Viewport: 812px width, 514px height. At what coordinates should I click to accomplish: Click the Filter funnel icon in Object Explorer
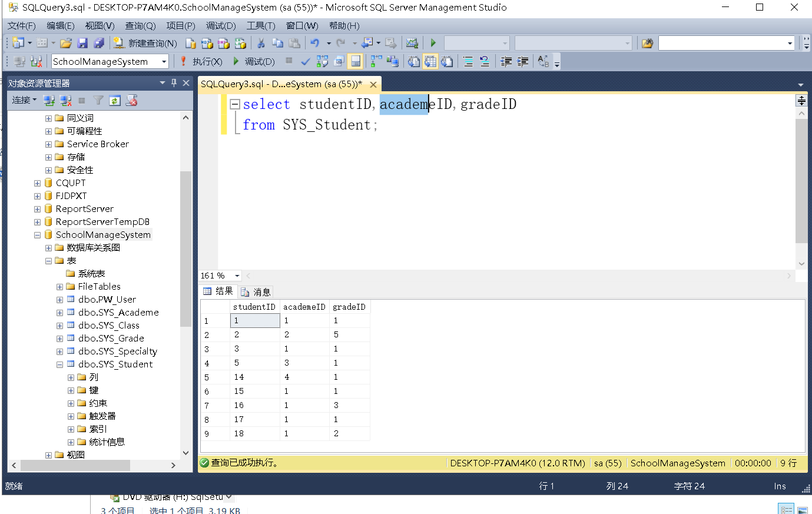point(98,101)
